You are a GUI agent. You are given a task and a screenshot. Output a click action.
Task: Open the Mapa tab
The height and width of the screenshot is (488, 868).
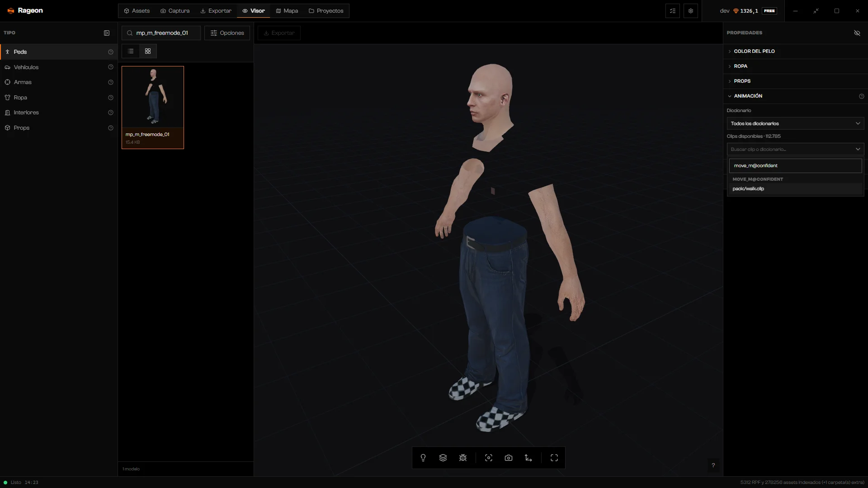pos(287,11)
